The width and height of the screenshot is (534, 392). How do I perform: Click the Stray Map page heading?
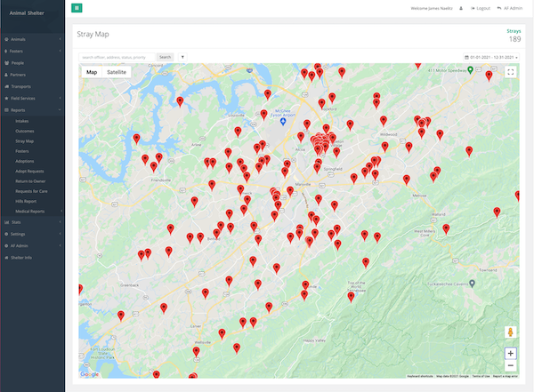[x=93, y=34]
